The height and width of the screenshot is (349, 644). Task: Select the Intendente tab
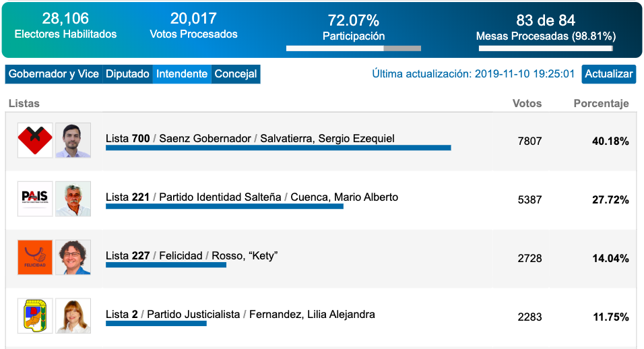point(182,74)
